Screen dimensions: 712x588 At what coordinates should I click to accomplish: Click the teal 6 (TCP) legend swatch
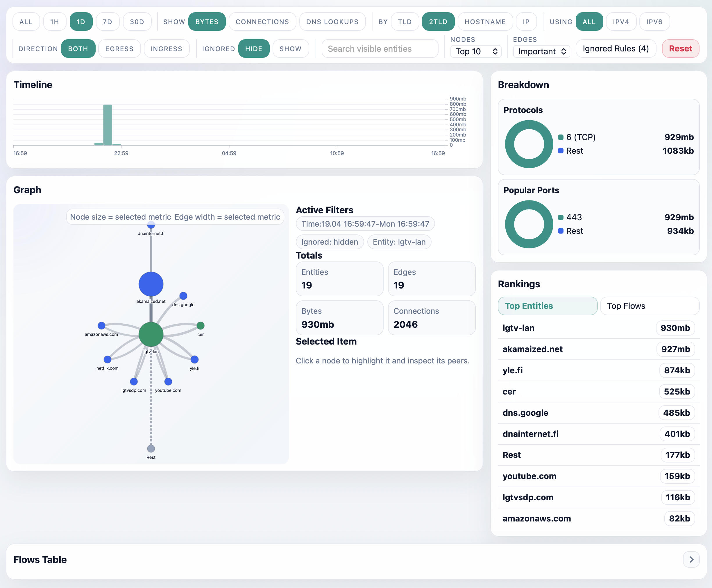point(561,137)
